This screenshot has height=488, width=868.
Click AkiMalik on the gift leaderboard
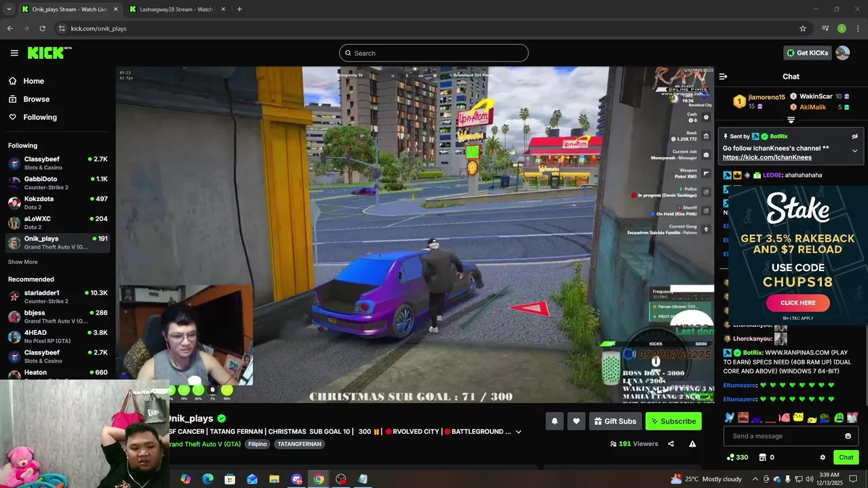(x=812, y=107)
